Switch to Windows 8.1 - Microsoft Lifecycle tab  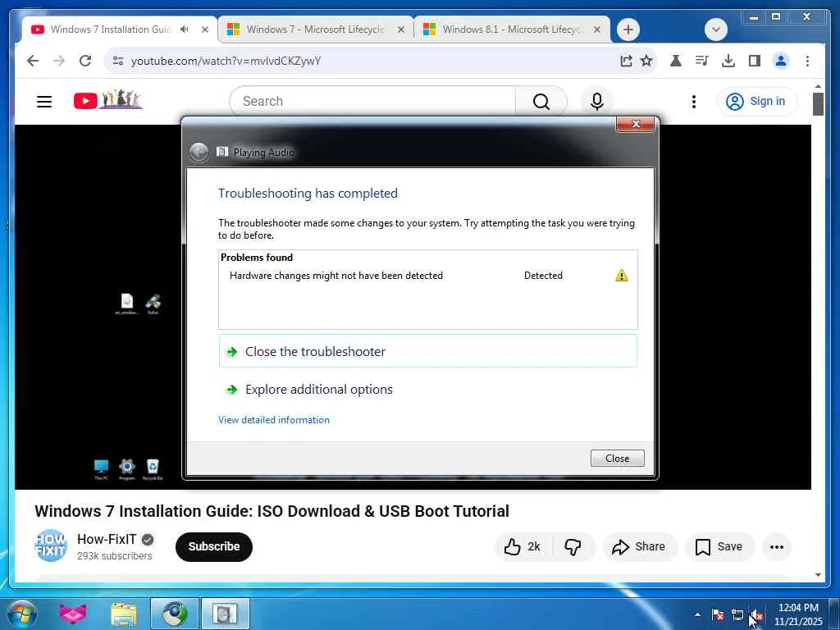point(512,30)
